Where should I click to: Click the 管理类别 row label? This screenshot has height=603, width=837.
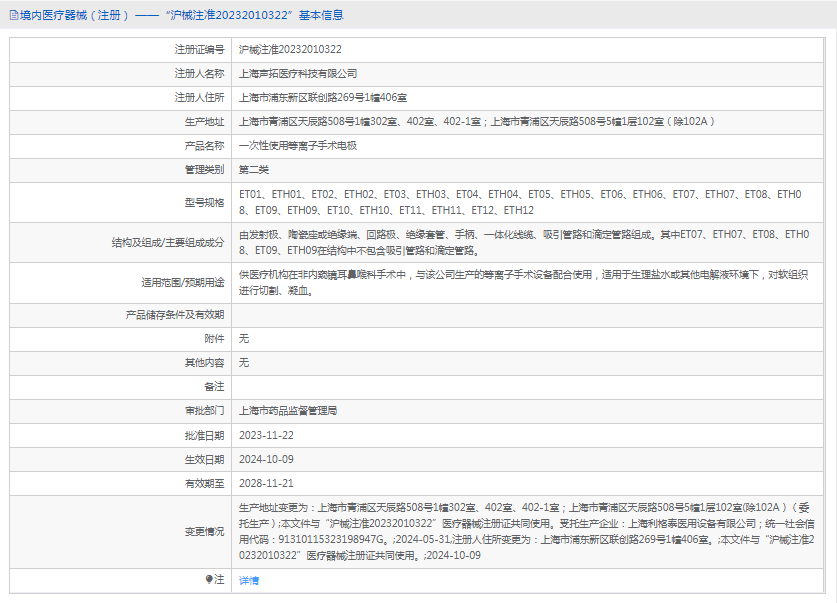click(x=204, y=170)
